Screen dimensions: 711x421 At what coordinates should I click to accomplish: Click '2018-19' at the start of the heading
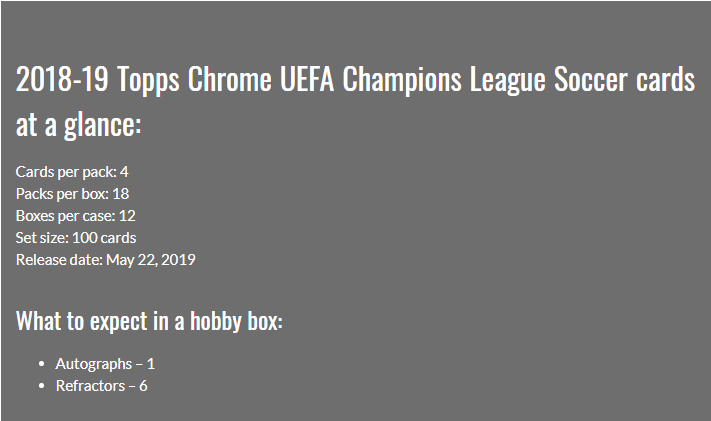click(62, 79)
